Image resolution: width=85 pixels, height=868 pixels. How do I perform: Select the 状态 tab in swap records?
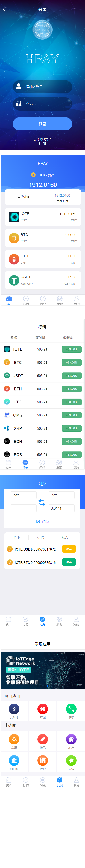tap(65, 537)
